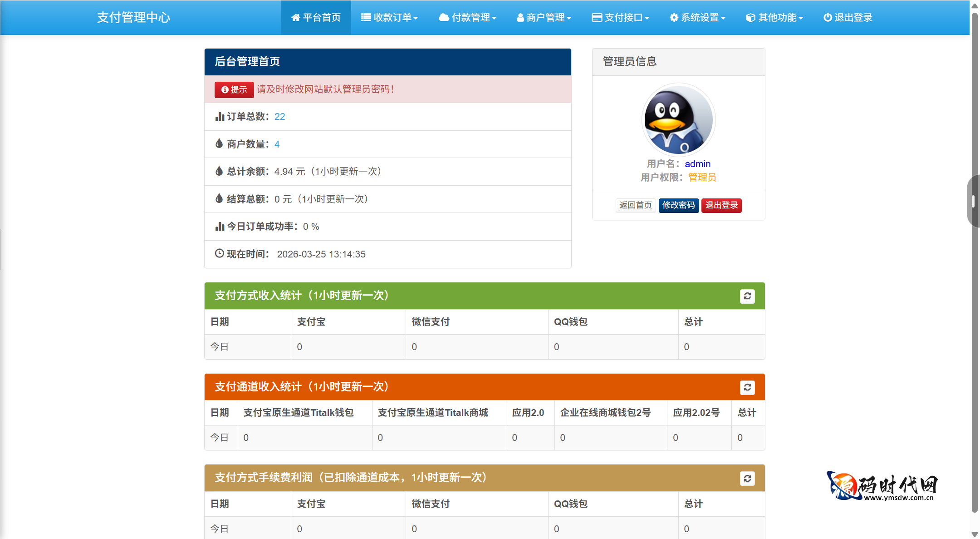This screenshot has height=539, width=980.
Task: Refresh the 支付方式收入统计 panel
Action: pos(748,296)
